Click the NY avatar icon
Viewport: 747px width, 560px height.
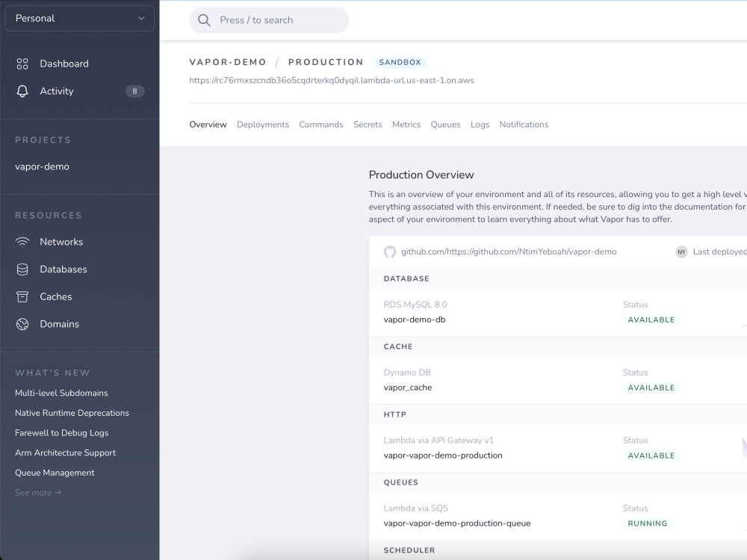(681, 252)
